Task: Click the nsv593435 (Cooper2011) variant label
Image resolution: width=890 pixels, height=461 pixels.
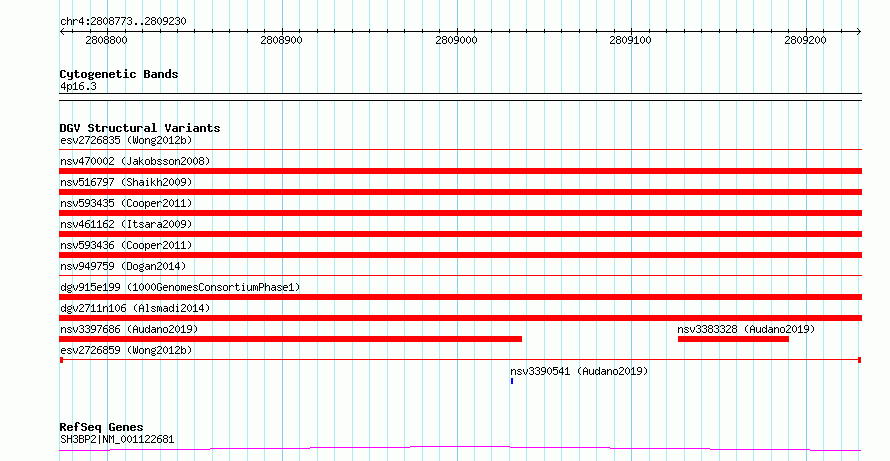Action: (126, 203)
